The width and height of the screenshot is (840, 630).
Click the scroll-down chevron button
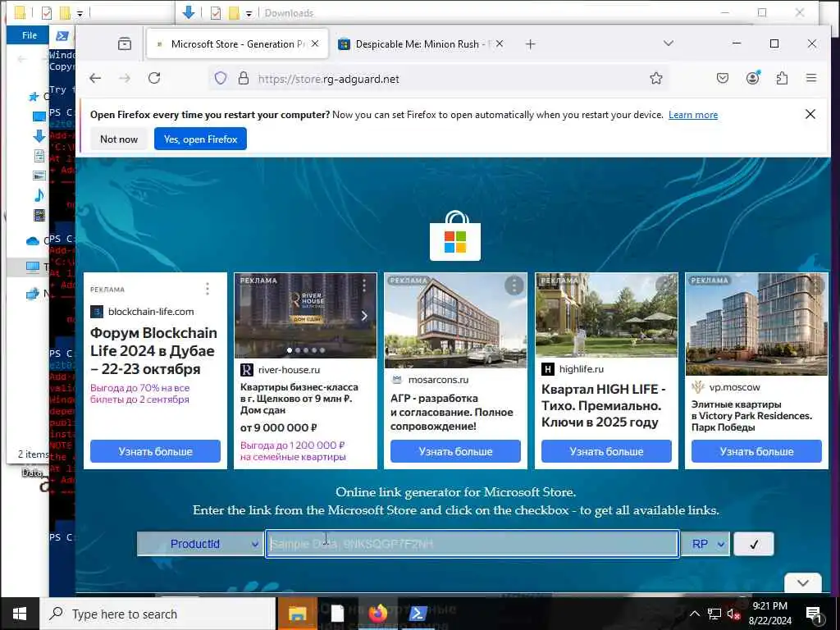(x=802, y=583)
